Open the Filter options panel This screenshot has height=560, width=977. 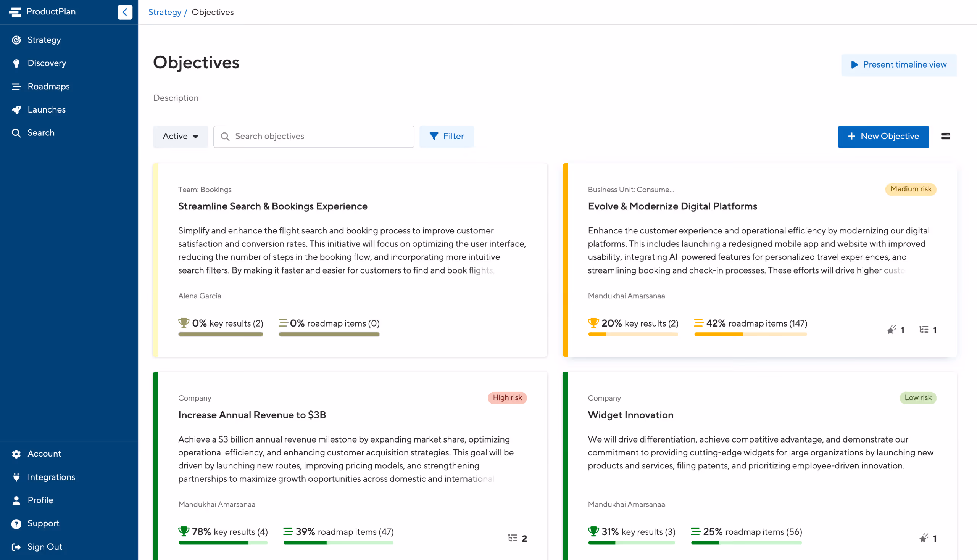447,137
